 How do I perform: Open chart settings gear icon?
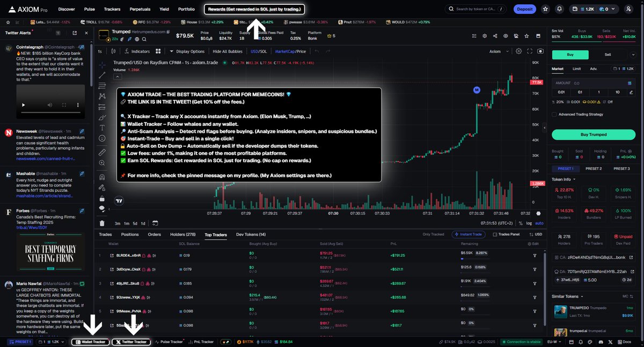point(518,51)
